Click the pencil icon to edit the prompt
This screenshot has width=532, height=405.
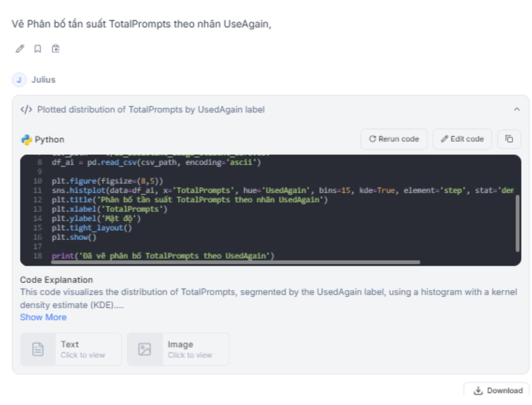(19, 49)
